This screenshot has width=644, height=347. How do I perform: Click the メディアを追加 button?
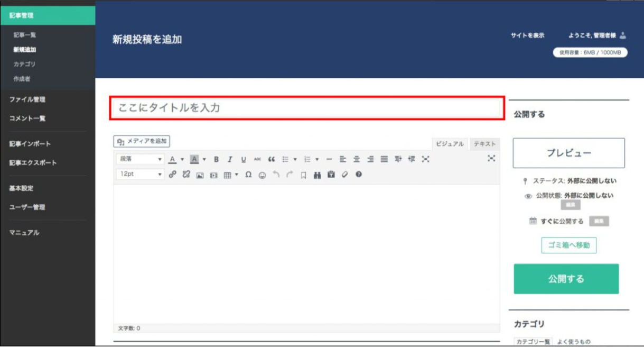click(142, 141)
